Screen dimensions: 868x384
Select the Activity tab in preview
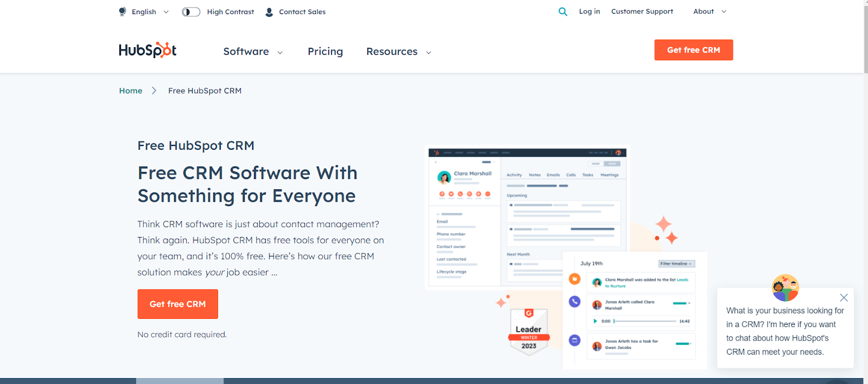(514, 175)
